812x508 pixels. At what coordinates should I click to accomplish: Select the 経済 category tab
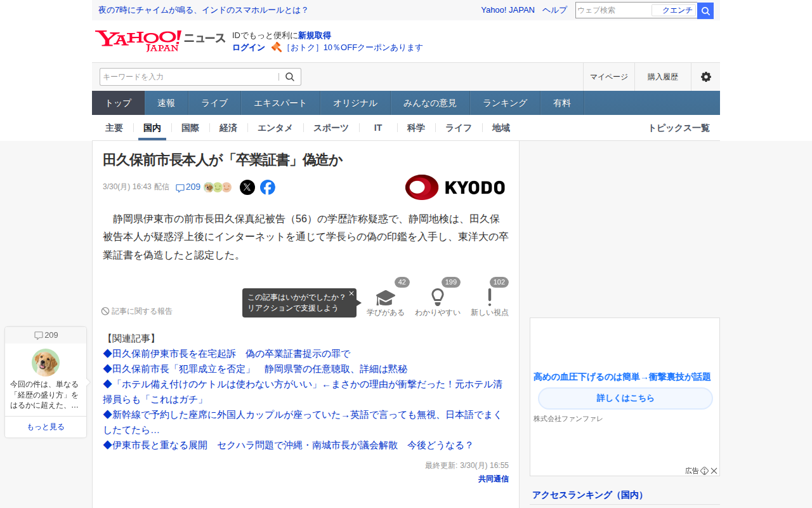pyautogui.click(x=228, y=128)
